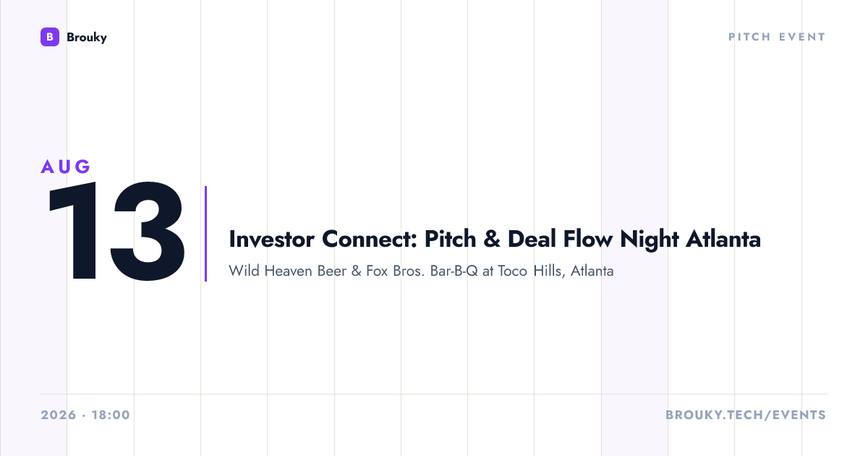Click the horizontal footer divider line

coord(434,394)
